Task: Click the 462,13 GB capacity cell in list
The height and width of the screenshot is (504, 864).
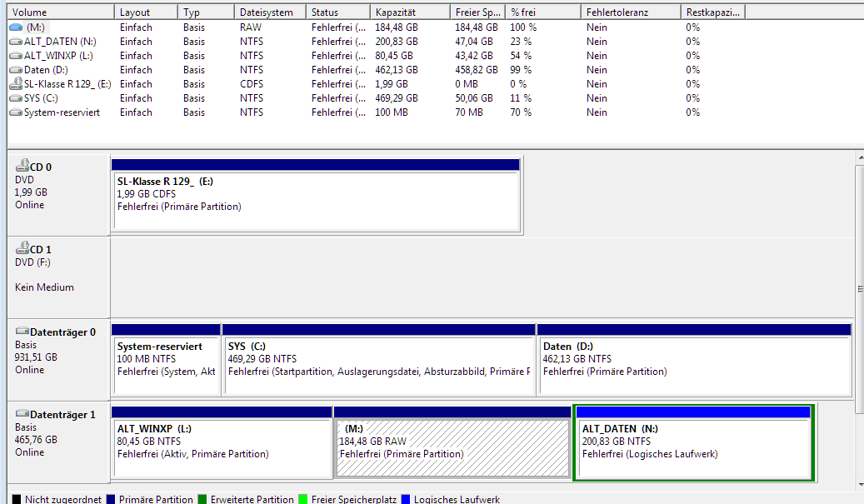Action: (397, 70)
